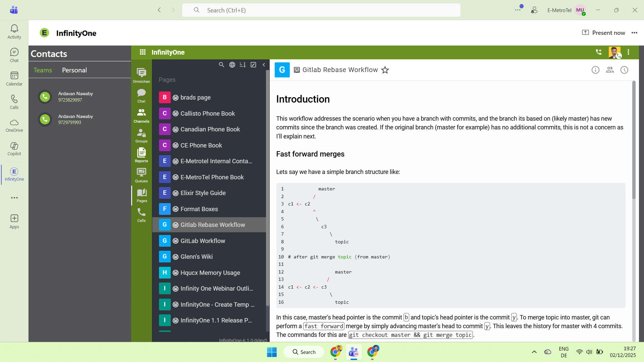Show page members icon
Image resolution: width=644 pixels, height=362 pixels.
tap(610, 70)
